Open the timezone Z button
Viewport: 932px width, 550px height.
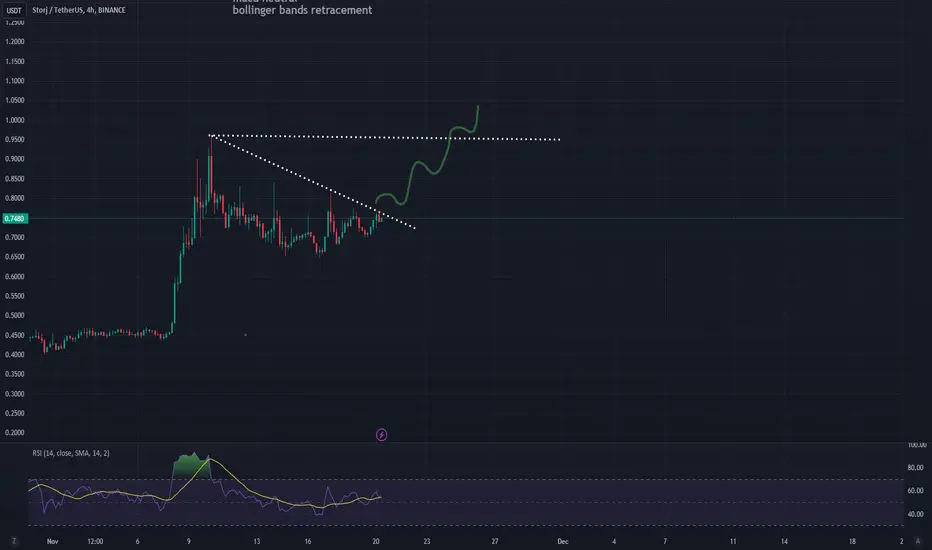tap(14, 541)
